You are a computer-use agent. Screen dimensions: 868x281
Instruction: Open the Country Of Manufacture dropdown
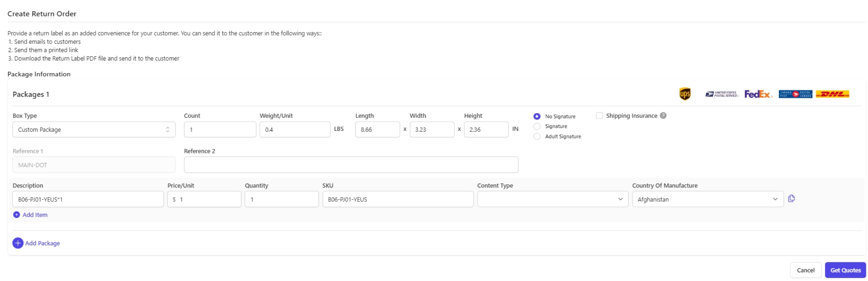pos(707,199)
